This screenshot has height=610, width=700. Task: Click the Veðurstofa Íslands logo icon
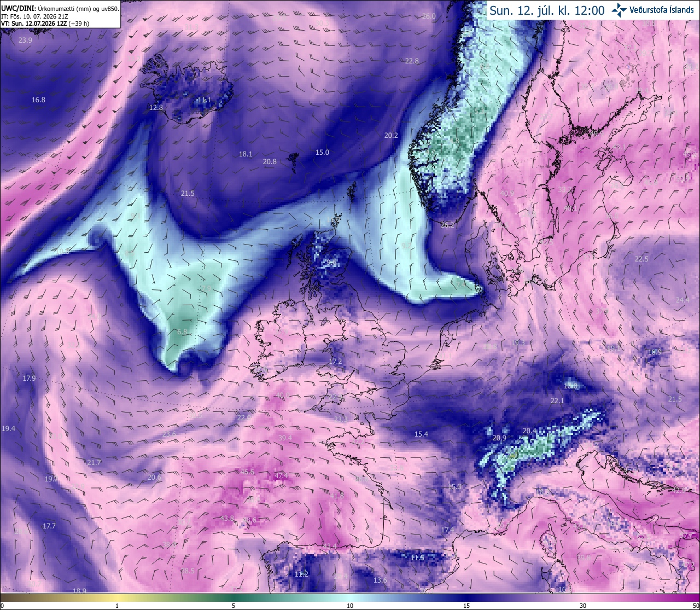point(620,9)
